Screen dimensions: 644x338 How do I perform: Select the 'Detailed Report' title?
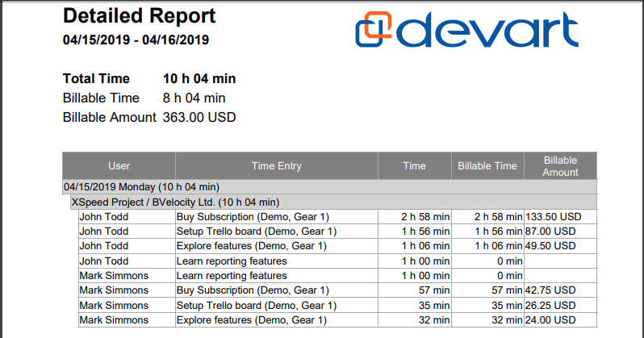click(140, 16)
